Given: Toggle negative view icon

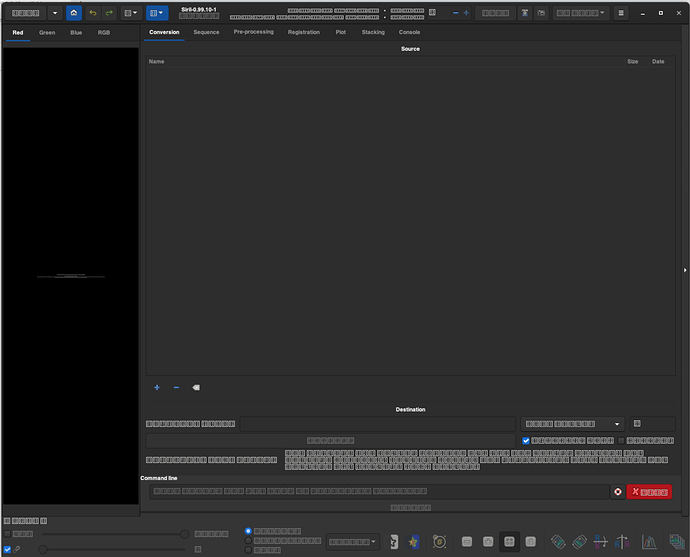Looking at the screenshot, I should pyautogui.click(x=394, y=542).
